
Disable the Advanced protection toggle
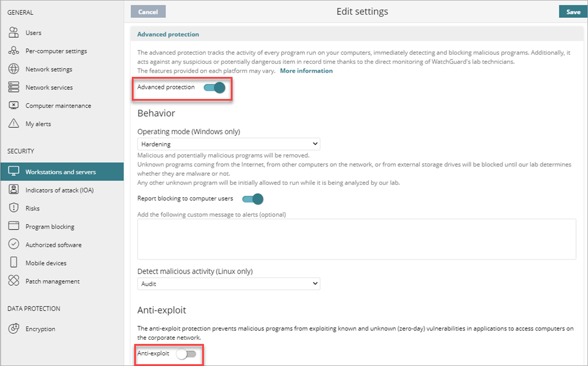click(x=214, y=88)
